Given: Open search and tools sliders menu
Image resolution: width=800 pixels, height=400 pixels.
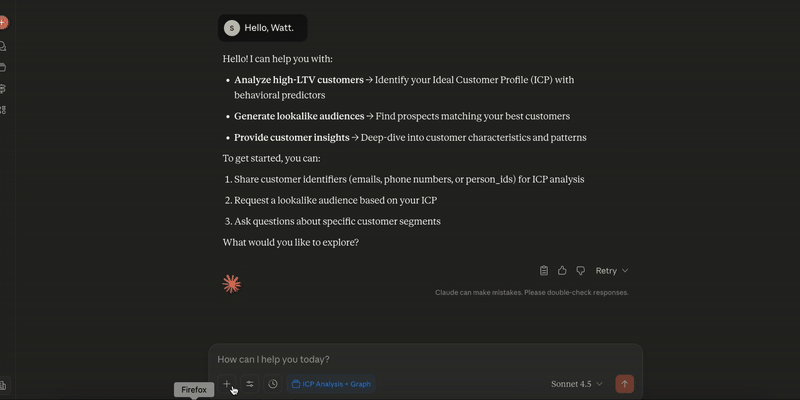Looking at the screenshot, I should coord(250,384).
